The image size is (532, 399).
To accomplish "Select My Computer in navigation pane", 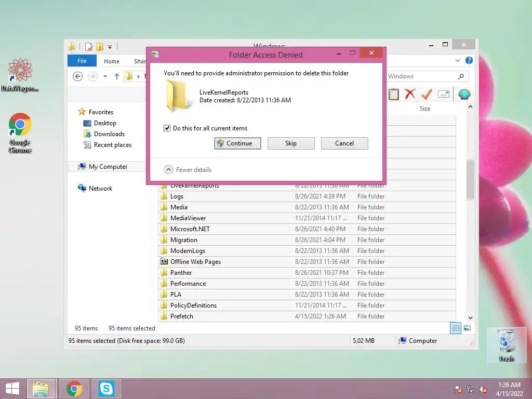I will click(108, 167).
